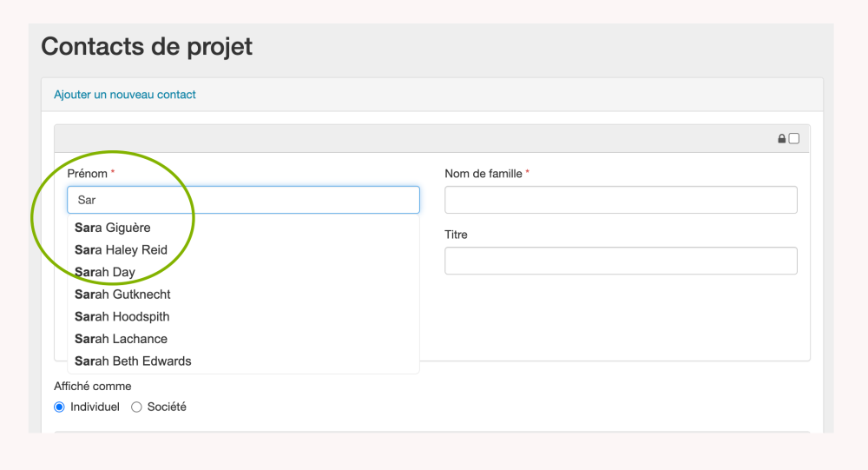Click the lock icon in the panel header
Image resolution: width=868 pixels, height=470 pixels.
pyautogui.click(x=782, y=139)
